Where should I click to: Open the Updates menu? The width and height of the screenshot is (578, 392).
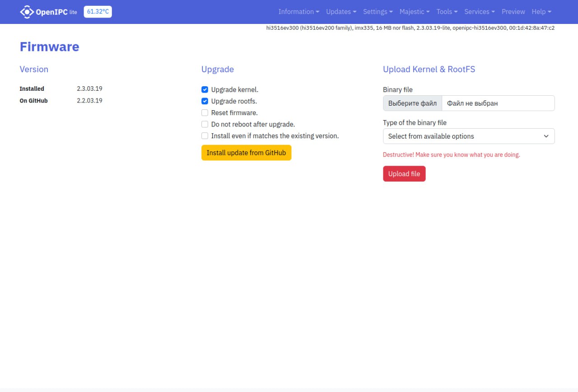point(341,12)
